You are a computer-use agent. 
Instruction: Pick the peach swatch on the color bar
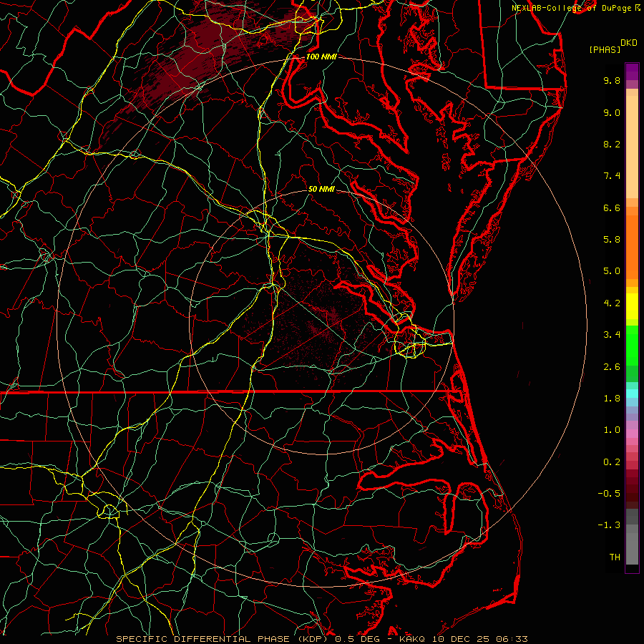(x=632, y=147)
